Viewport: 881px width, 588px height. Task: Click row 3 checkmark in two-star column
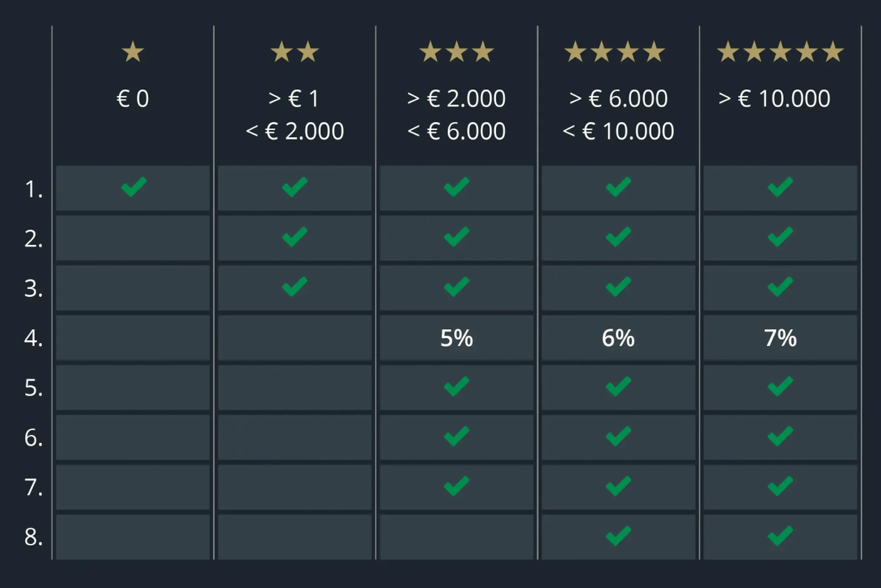(295, 286)
